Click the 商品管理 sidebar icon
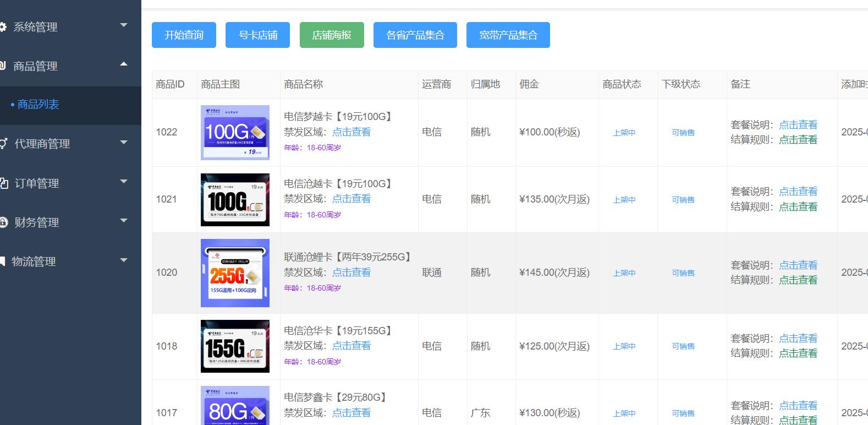Image resolution: width=868 pixels, height=425 pixels. (3, 66)
